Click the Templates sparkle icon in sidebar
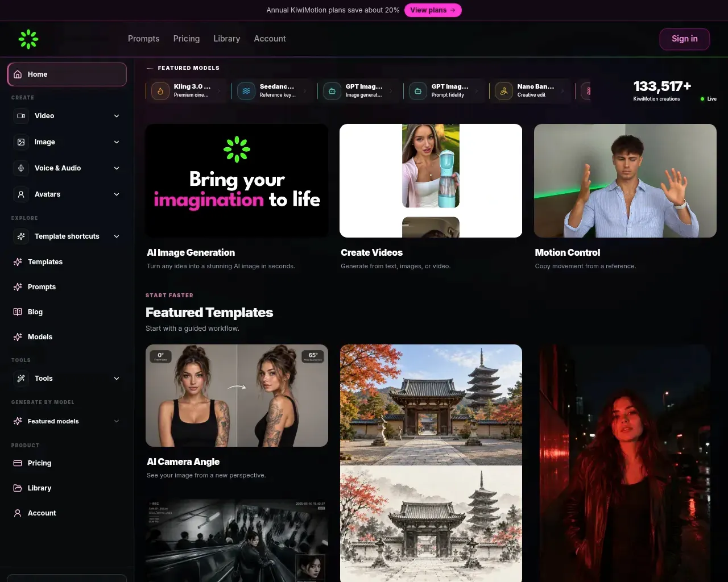 (x=18, y=262)
